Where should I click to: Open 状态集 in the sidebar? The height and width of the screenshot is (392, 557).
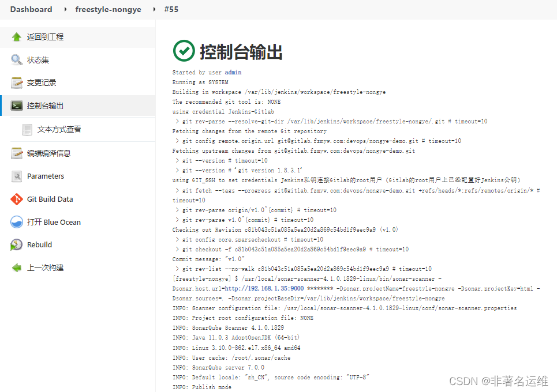[x=38, y=60]
